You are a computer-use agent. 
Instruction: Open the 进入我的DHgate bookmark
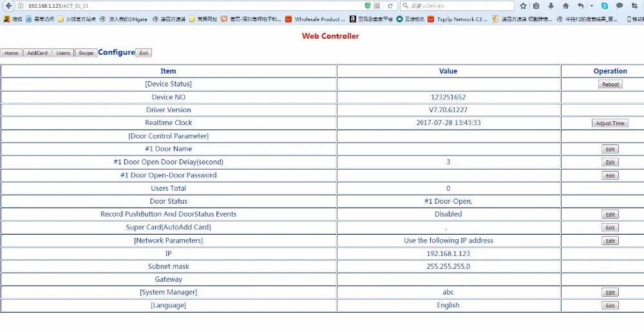[124, 19]
